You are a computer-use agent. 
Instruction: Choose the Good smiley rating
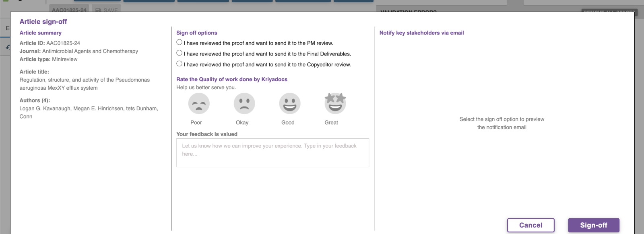(290, 104)
